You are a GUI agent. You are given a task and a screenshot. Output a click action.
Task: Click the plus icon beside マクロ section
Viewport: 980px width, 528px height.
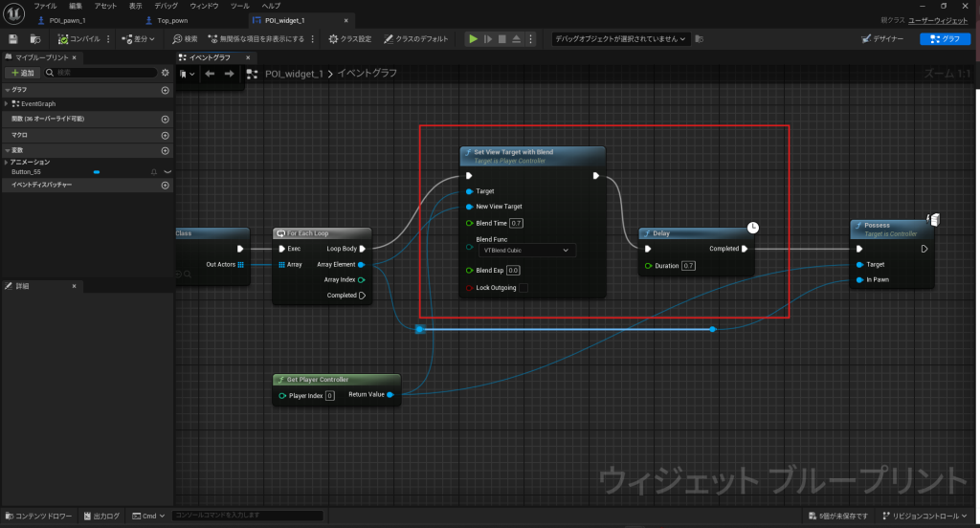tap(165, 135)
